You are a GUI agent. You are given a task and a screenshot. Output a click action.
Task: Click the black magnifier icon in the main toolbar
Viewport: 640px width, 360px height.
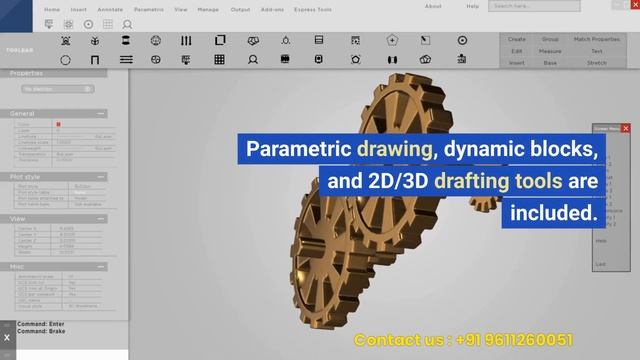(253, 60)
